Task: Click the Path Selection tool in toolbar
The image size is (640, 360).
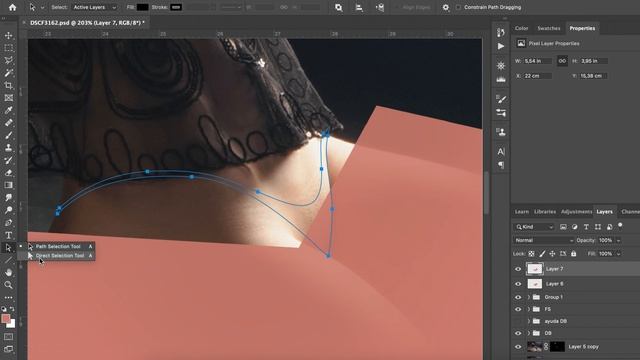Action: 9,248
